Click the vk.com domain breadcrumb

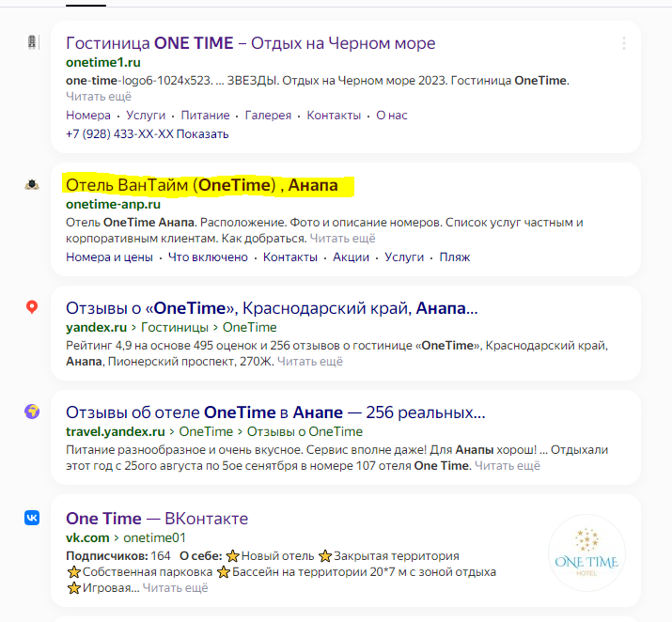(87, 537)
